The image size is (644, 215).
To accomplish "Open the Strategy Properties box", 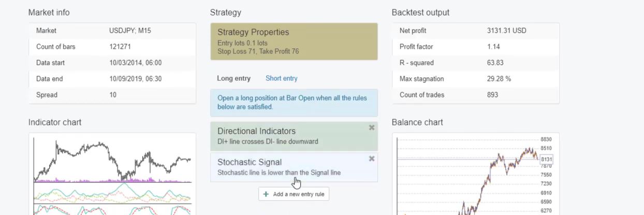I will pos(294,41).
